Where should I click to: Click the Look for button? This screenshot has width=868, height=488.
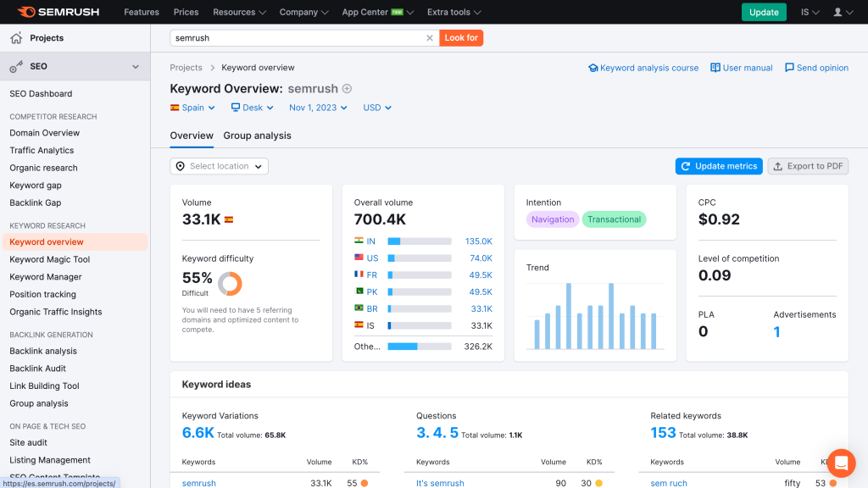[461, 37]
